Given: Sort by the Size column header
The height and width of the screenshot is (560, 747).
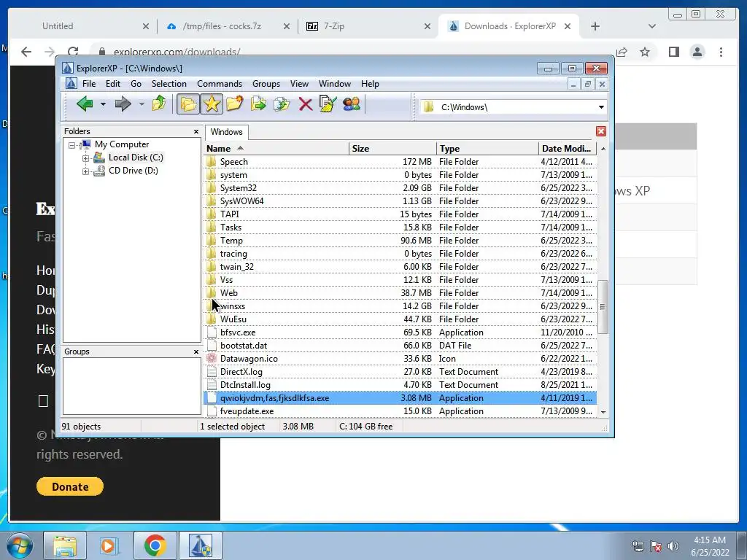Looking at the screenshot, I should (392, 149).
